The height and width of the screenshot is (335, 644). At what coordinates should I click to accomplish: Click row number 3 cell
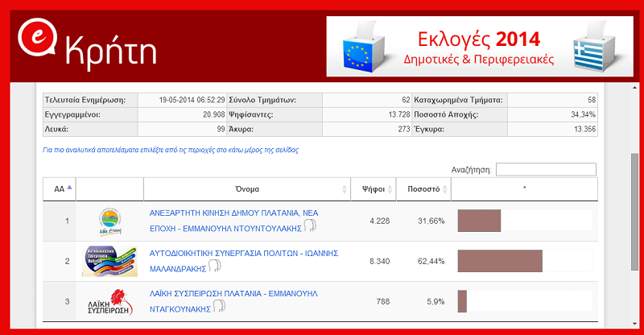tap(60, 302)
